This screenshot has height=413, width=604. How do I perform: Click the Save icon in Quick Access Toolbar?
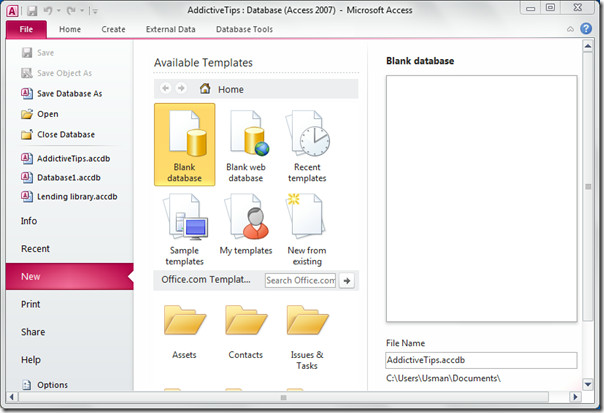point(32,11)
